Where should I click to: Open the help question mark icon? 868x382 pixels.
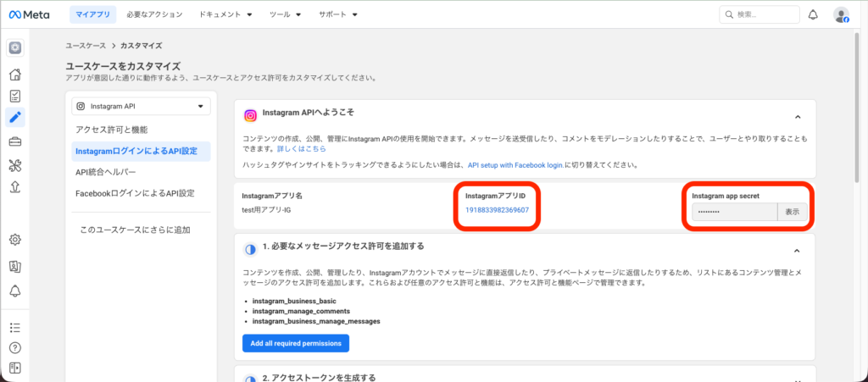pyautogui.click(x=14, y=347)
